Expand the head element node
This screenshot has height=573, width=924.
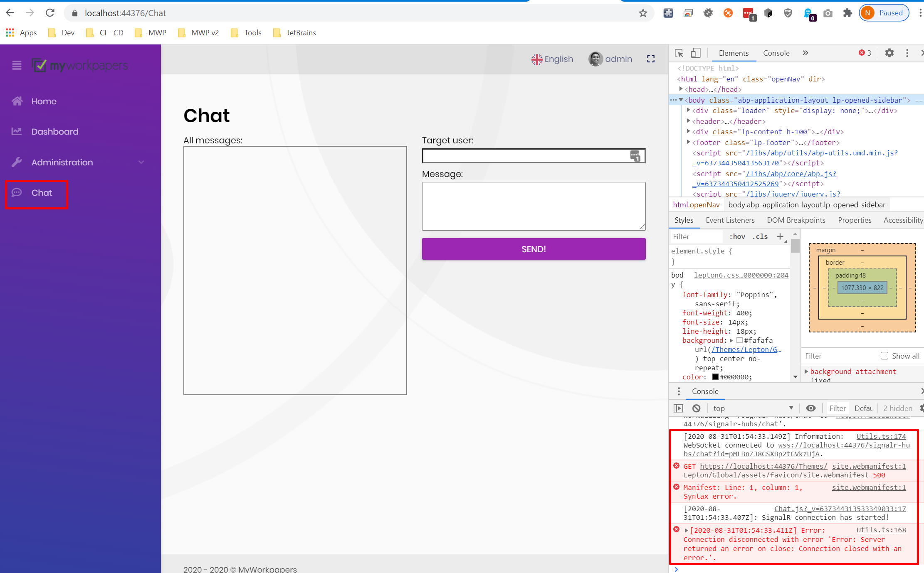tap(681, 89)
